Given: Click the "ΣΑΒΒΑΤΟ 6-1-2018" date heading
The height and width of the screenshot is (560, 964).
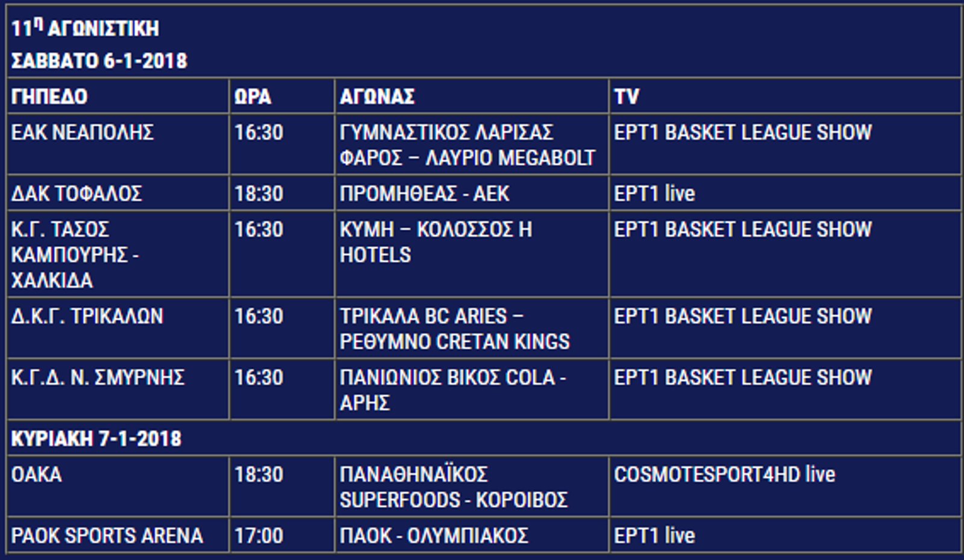Looking at the screenshot, I should (99, 61).
